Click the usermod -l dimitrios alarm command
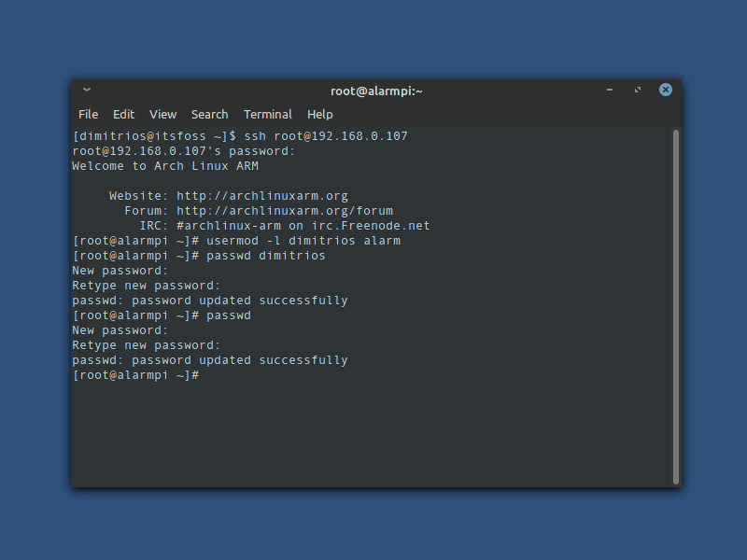Viewport: 747px width, 560px height. 303,241
